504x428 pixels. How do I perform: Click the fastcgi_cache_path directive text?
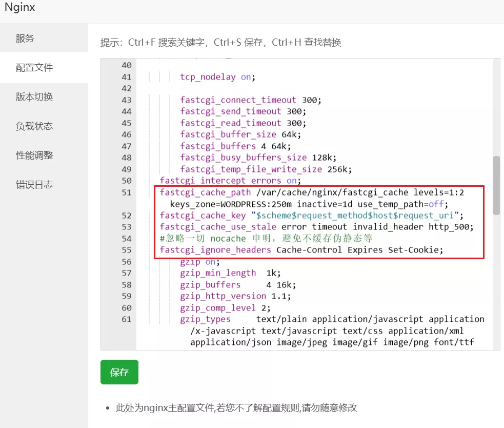click(205, 192)
